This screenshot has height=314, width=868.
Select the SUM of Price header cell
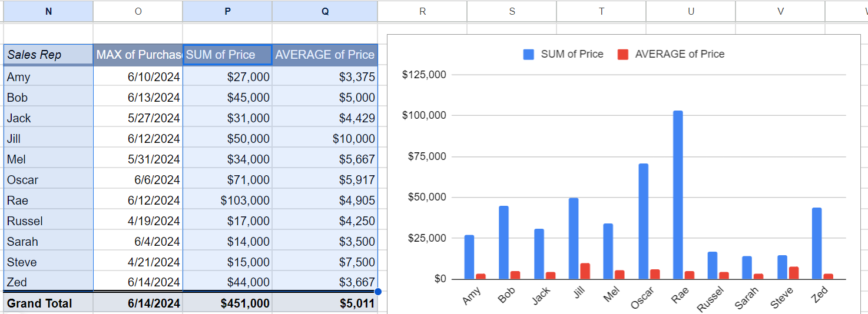click(x=227, y=55)
